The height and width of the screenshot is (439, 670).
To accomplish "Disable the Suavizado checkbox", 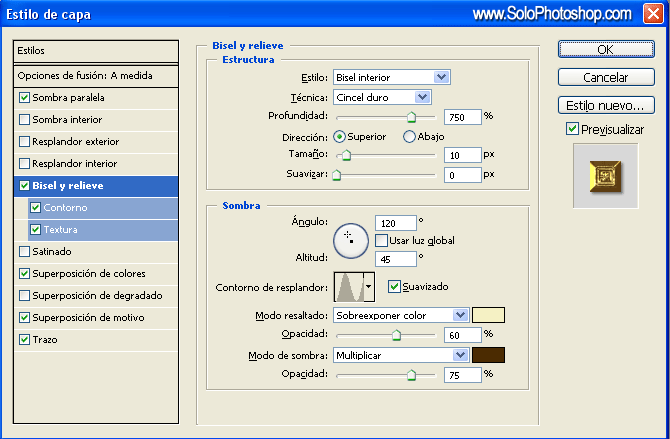I will pyautogui.click(x=394, y=286).
